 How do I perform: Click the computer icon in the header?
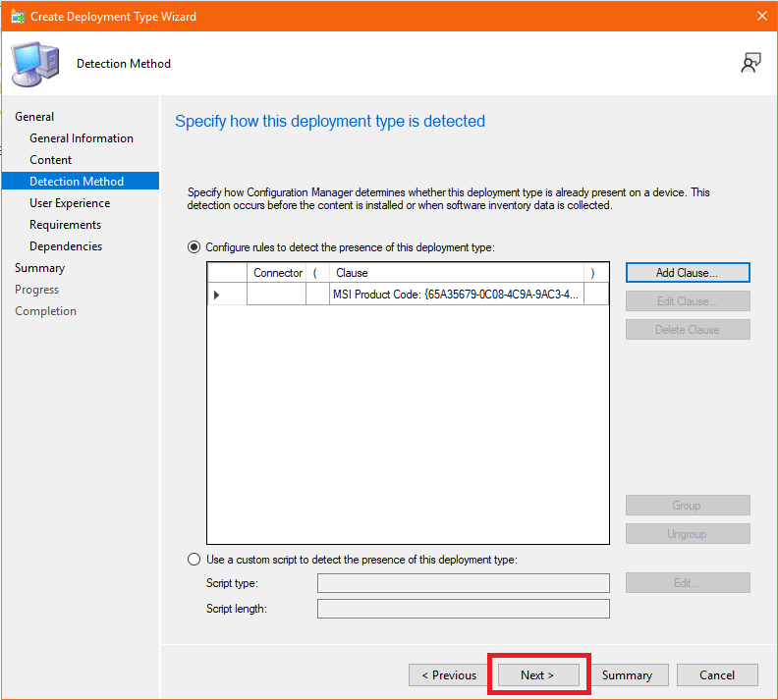pos(33,64)
